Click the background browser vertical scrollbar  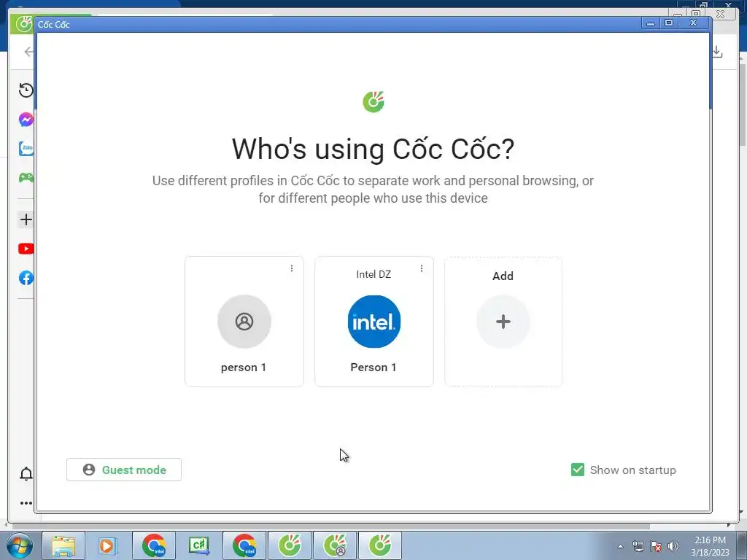point(743,105)
